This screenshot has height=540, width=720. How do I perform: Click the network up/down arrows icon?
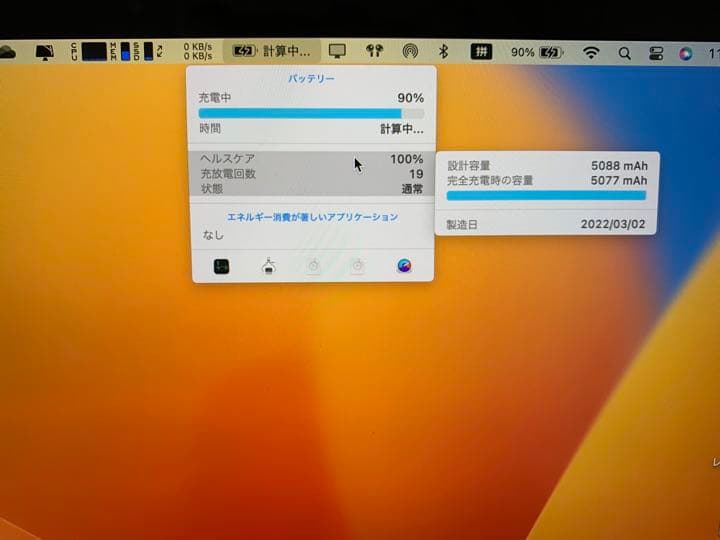160,51
